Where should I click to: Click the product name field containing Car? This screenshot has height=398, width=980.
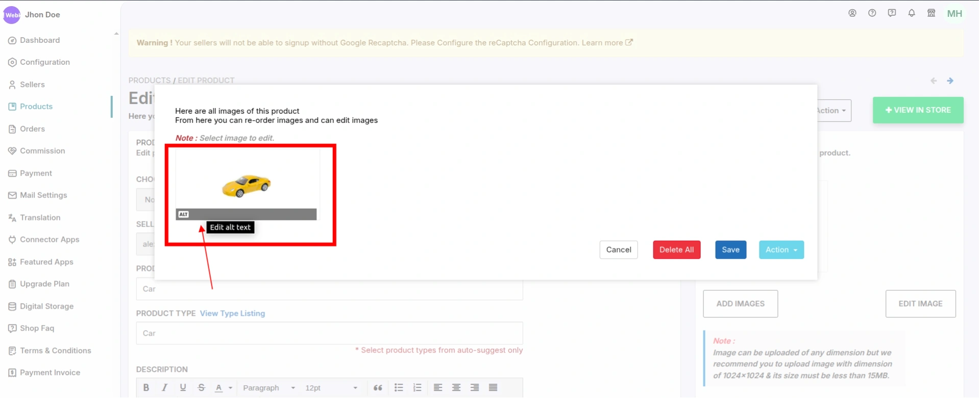330,289
